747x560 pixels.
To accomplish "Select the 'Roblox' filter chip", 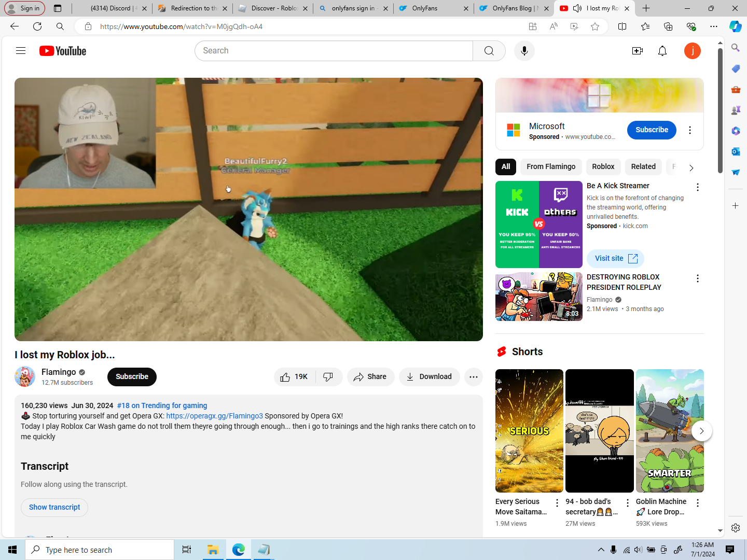I will [x=603, y=166].
